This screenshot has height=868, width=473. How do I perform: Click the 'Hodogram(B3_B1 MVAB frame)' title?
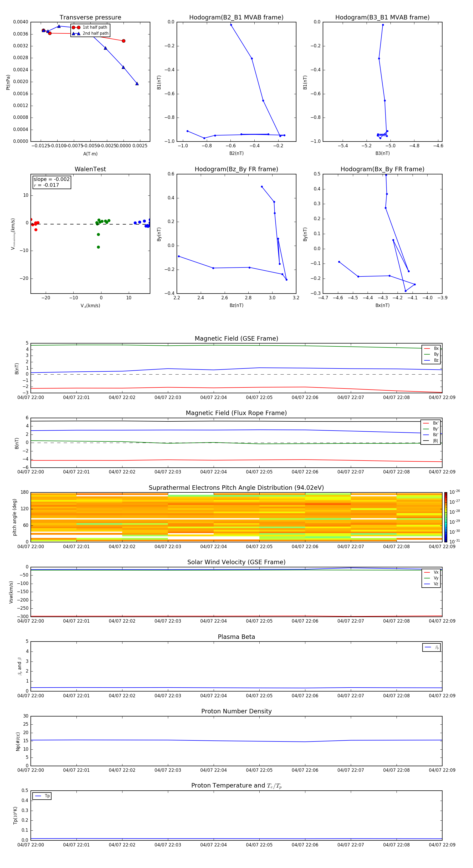[382, 18]
